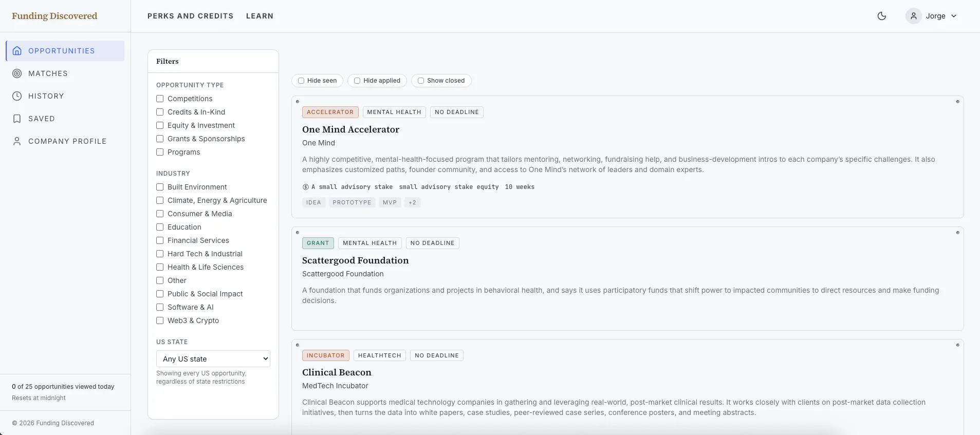Open the Scattergood Foundation title link
Screen dimensions: 980x435
(x=355, y=260)
